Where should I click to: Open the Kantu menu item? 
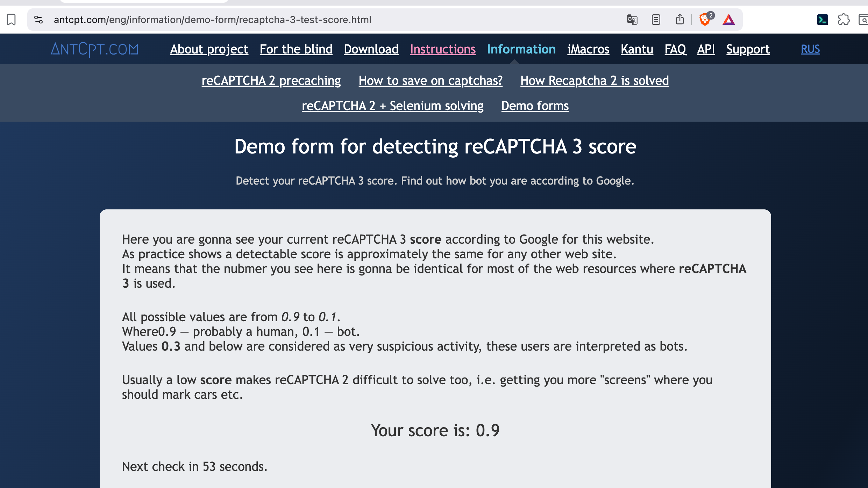click(x=637, y=49)
